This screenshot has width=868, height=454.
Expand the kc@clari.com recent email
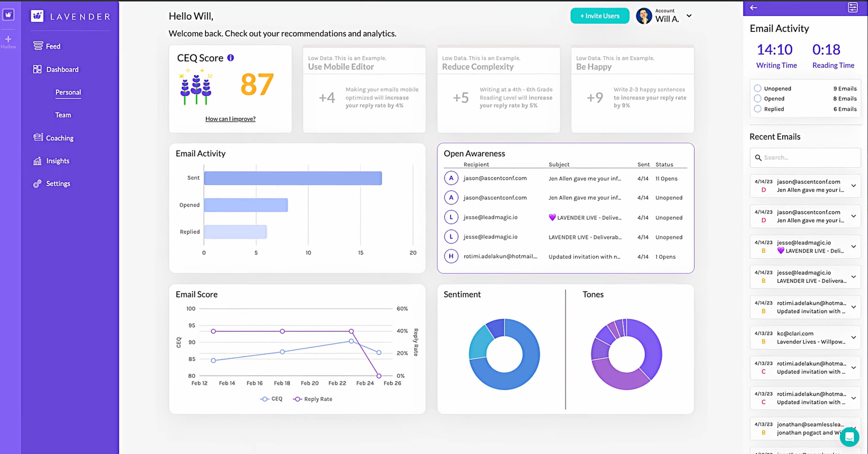[853, 337]
